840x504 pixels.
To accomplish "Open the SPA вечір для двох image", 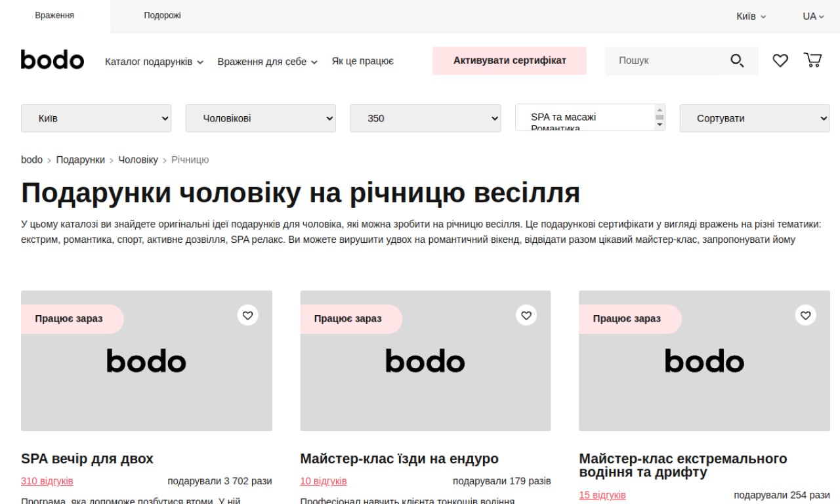I will coord(146,361).
